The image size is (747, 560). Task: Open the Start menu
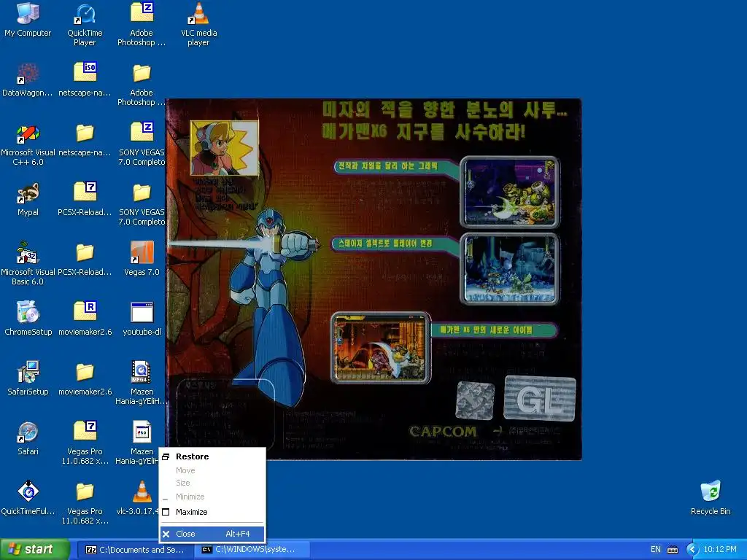pos(35,550)
